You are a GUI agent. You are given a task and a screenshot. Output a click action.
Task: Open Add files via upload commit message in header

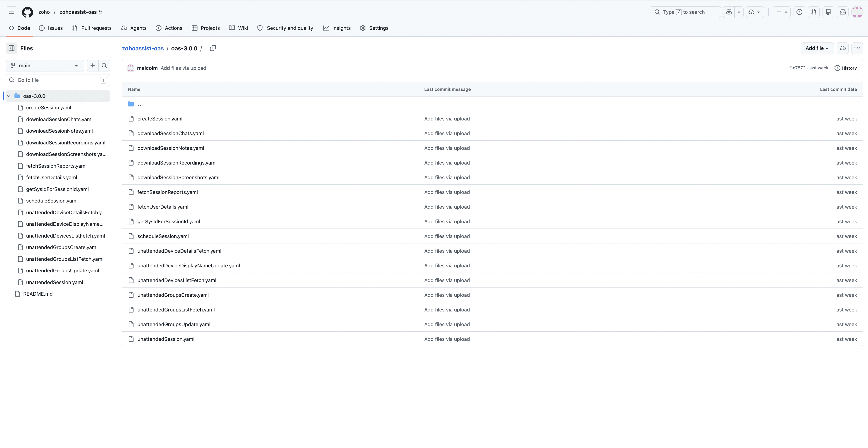point(183,68)
